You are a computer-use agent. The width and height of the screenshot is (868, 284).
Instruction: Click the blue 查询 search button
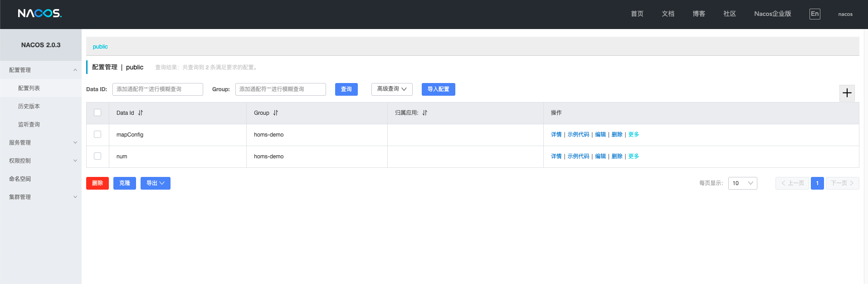pyautogui.click(x=346, y=89)
